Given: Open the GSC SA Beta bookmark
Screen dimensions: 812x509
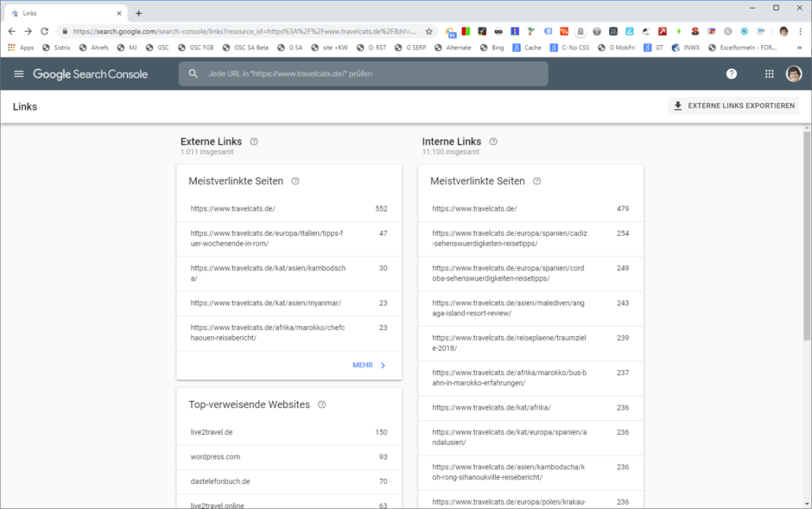Looking at the screenshot, I should coord(245,48).
